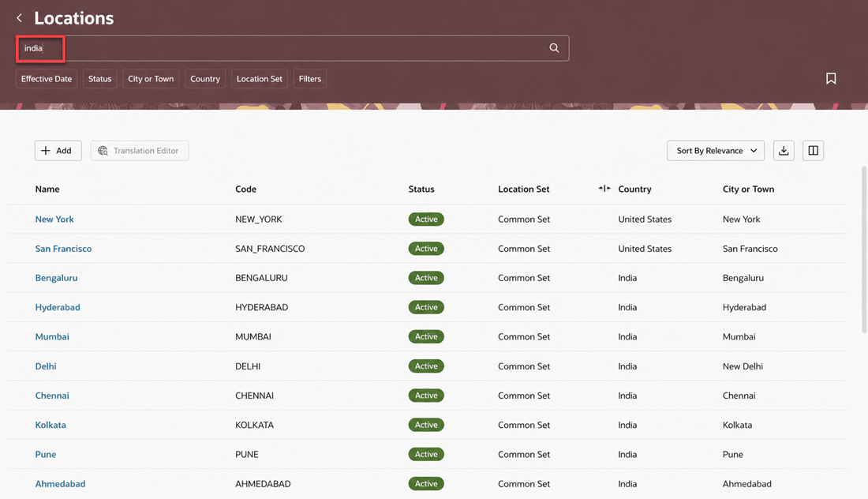Download the locations list
The width and height of the screenshot is (868, 499).
point(784,151)
